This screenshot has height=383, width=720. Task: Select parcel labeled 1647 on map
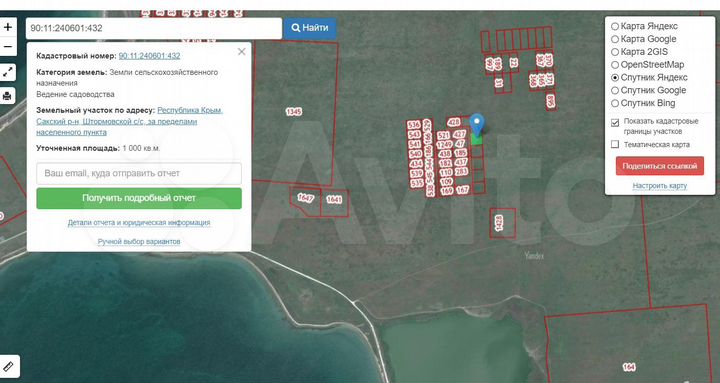[305, 198]
